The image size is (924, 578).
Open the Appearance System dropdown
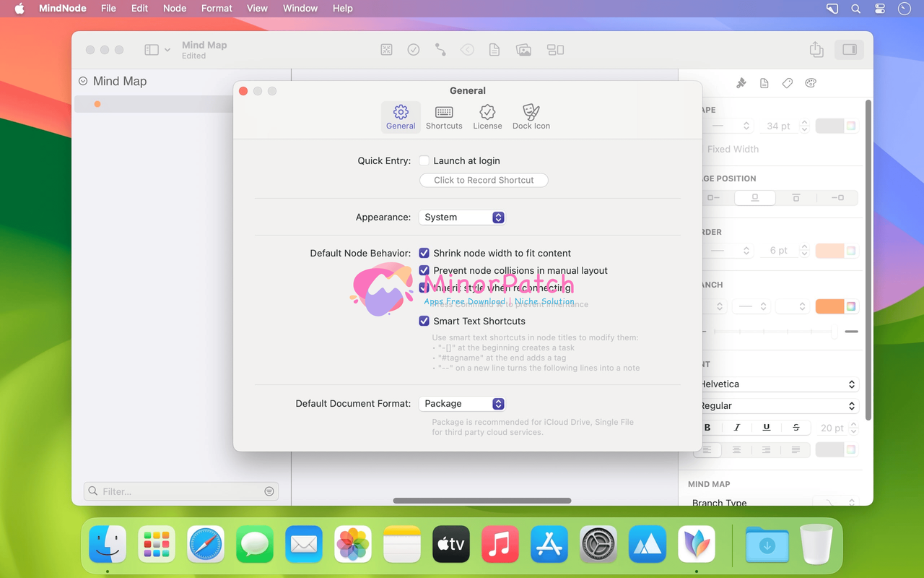pyautogui.click(x=462, y=217)
